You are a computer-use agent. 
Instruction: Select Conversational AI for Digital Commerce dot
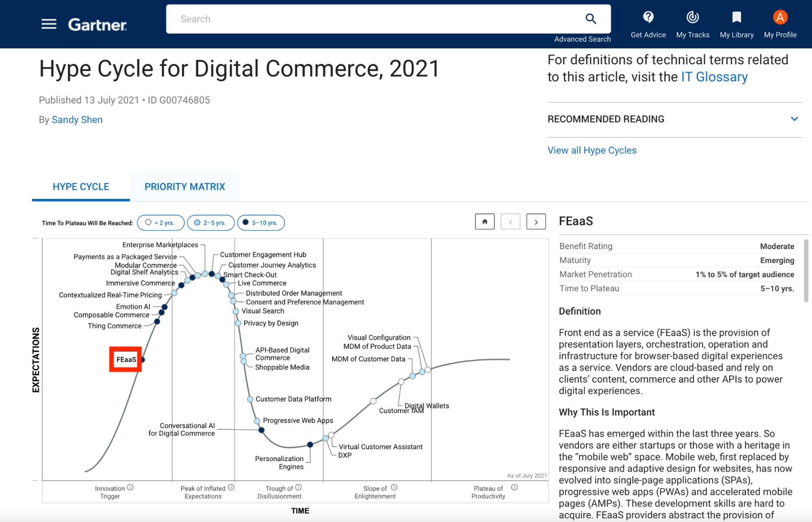click(x=261, y=430)
